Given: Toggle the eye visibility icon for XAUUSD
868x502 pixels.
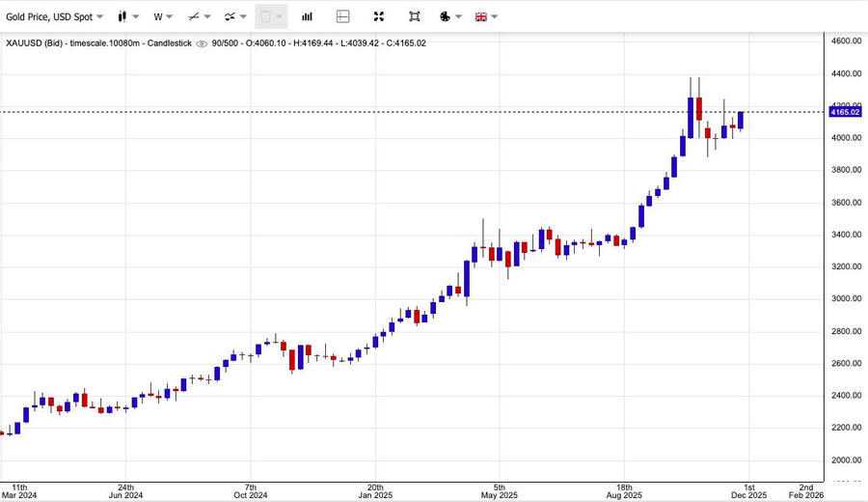Looking at the screenshot, I should [202, 43].
